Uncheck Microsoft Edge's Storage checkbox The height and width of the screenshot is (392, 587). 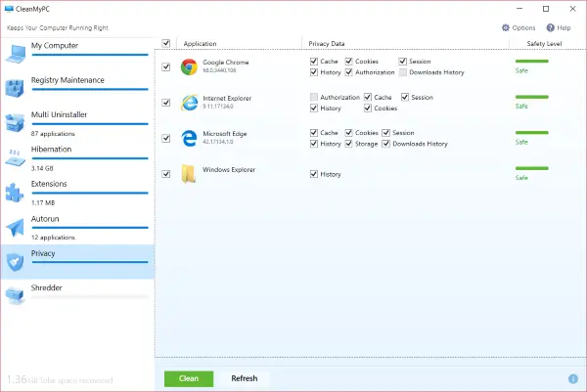click(349, 144)
